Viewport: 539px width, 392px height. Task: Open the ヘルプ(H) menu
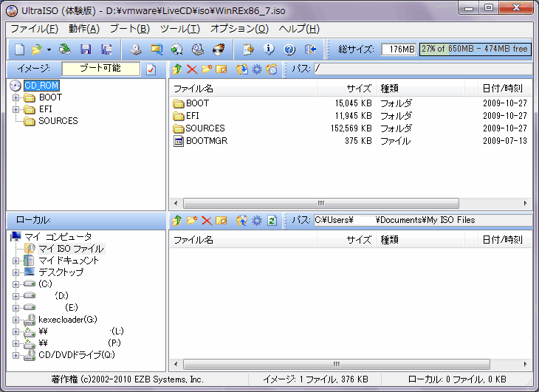pyautogui.click(x=299, y=29)
